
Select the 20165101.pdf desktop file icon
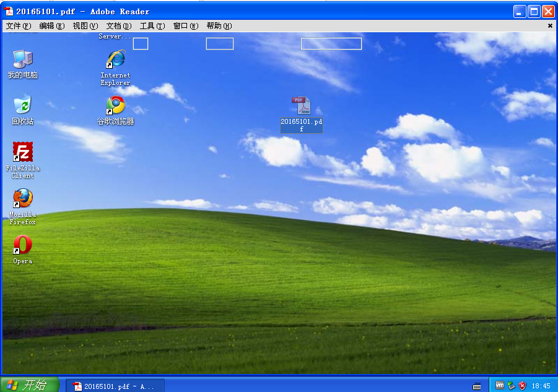pos(301,105)
